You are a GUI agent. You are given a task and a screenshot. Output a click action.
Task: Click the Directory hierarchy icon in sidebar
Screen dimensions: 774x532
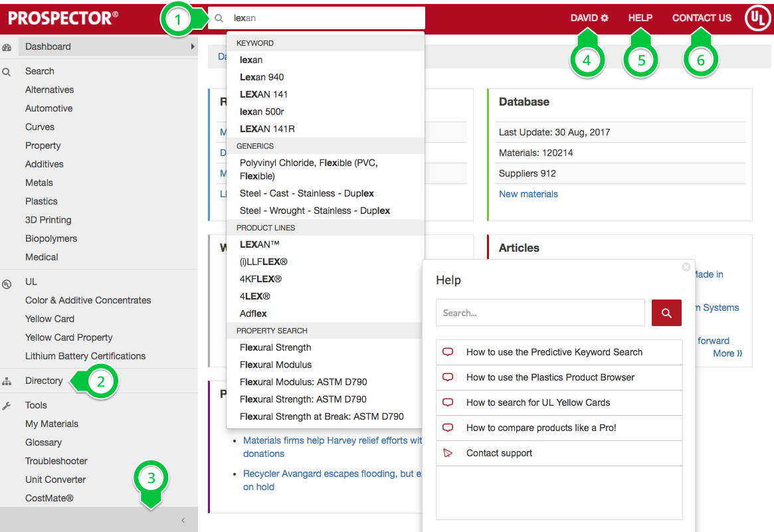(x=7, y=381)
